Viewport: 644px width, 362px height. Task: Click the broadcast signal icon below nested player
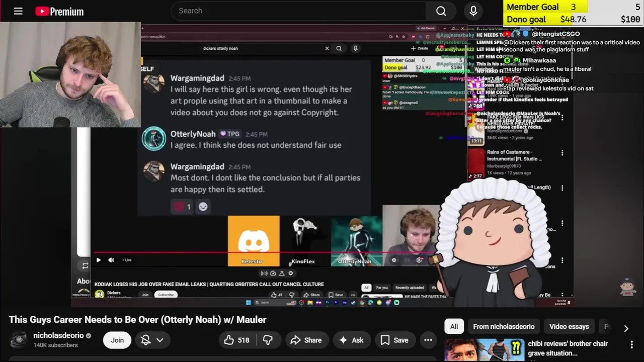264,273
